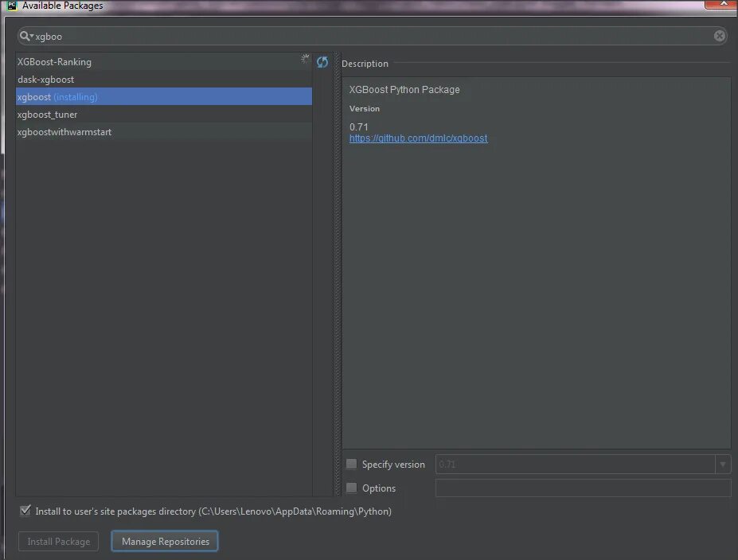Enable the Options checkbox
Screen dimensions: 738x560
tap(352, 488)
